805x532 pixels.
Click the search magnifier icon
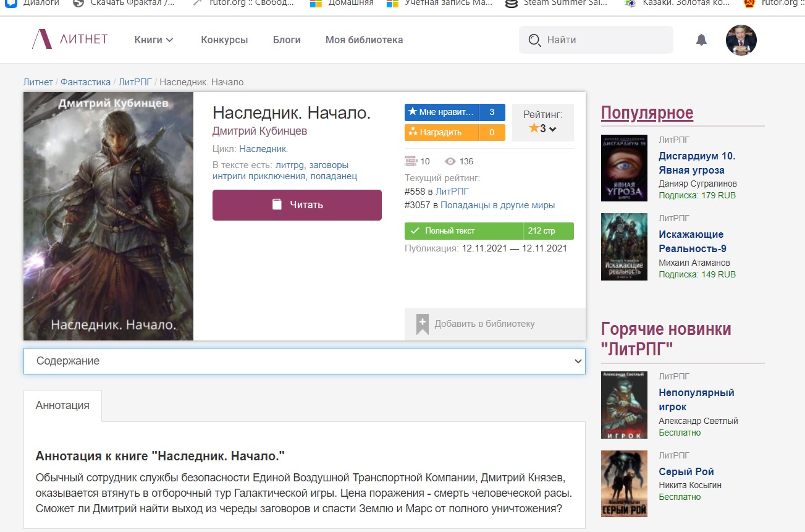click(x=534, y=40)
